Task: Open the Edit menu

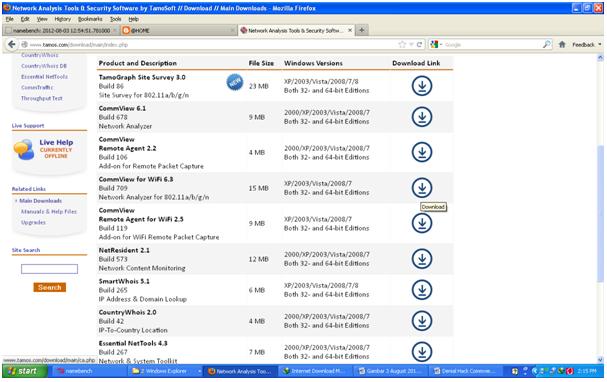Action: [25, 19]
